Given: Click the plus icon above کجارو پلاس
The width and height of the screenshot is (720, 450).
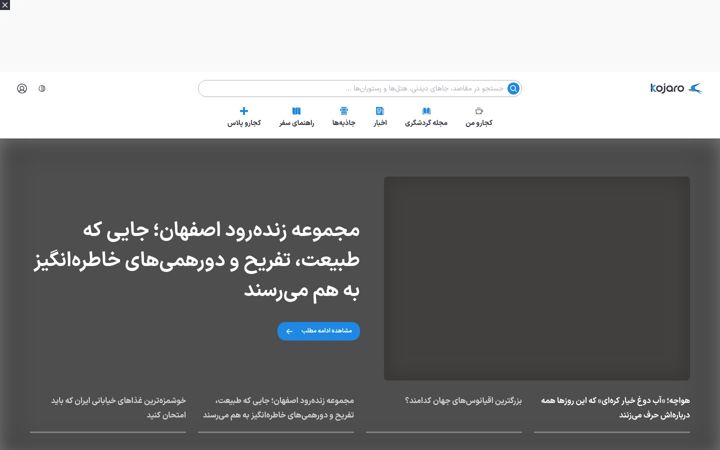Looking at the screenshot, I should click(x=244, y=111).
